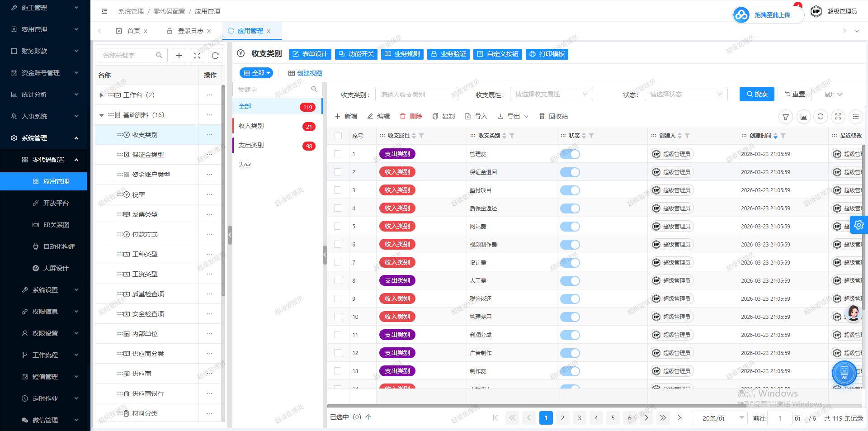868x431 pixels.
Task: Jump back five pages icon
Action: pyautogui.click(x=512, y=418)
